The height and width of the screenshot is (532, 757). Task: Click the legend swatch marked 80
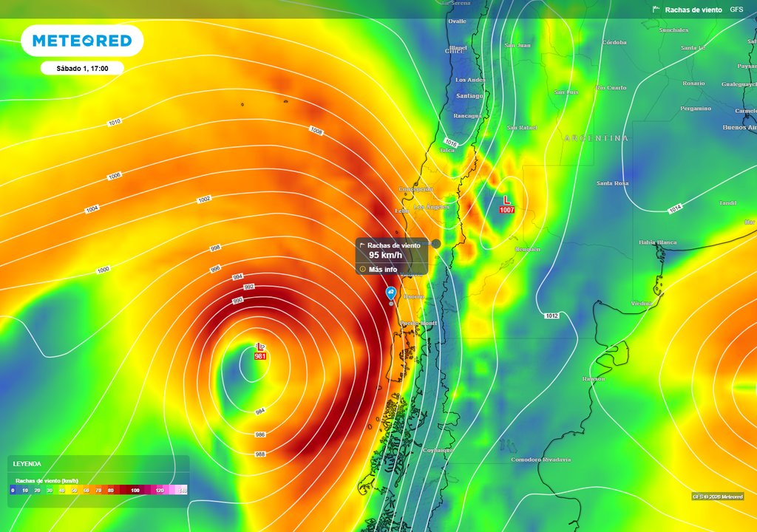pyautogui.click(x=111, y=491)
